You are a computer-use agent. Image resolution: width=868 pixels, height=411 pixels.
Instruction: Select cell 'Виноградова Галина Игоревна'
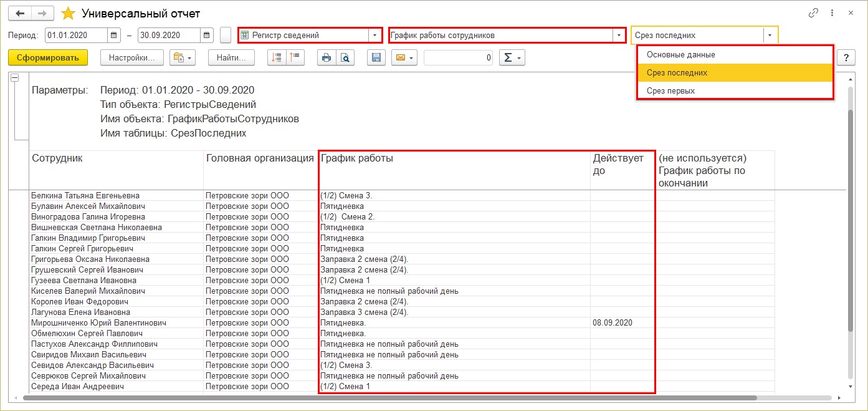click(116, 217)
